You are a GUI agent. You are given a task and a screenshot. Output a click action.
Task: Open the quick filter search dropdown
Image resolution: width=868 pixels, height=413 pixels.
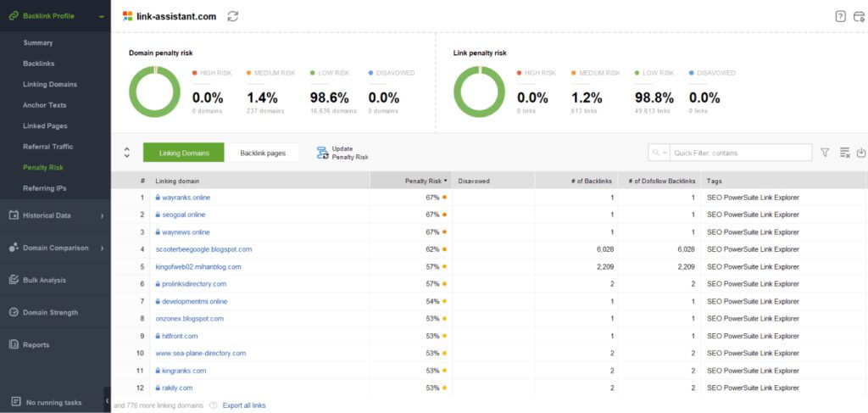(659, 153)
